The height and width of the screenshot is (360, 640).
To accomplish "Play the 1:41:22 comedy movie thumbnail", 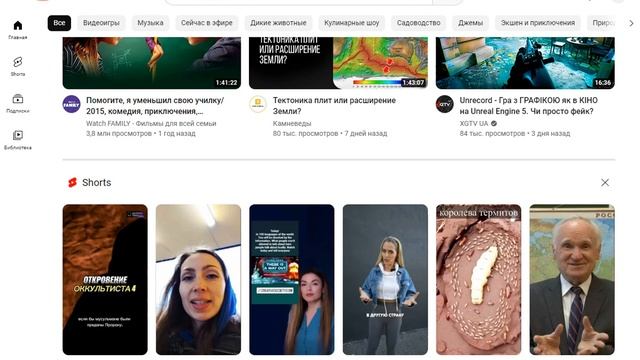I will tap(151, 63).
